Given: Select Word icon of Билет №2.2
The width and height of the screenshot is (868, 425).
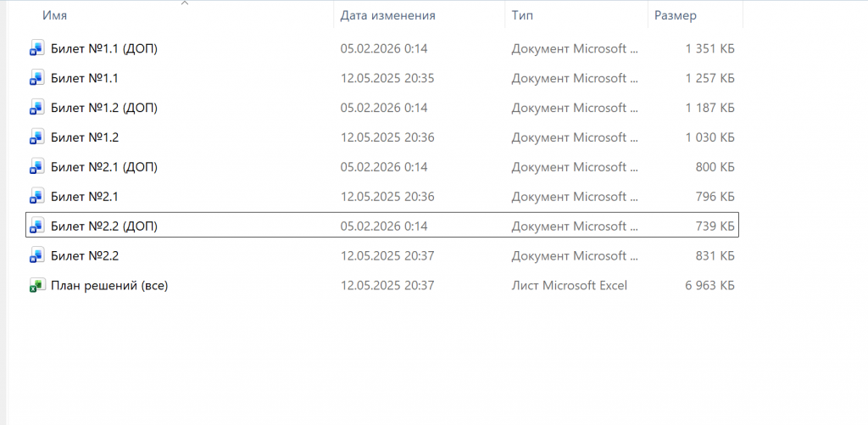Looking at the screenshot, I should [36, 256].
